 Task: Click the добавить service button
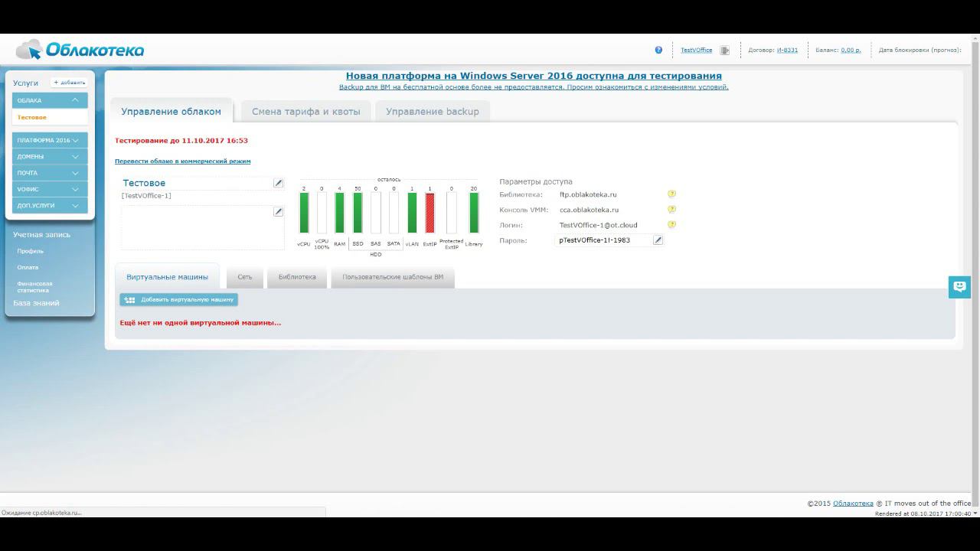point(69,83)
